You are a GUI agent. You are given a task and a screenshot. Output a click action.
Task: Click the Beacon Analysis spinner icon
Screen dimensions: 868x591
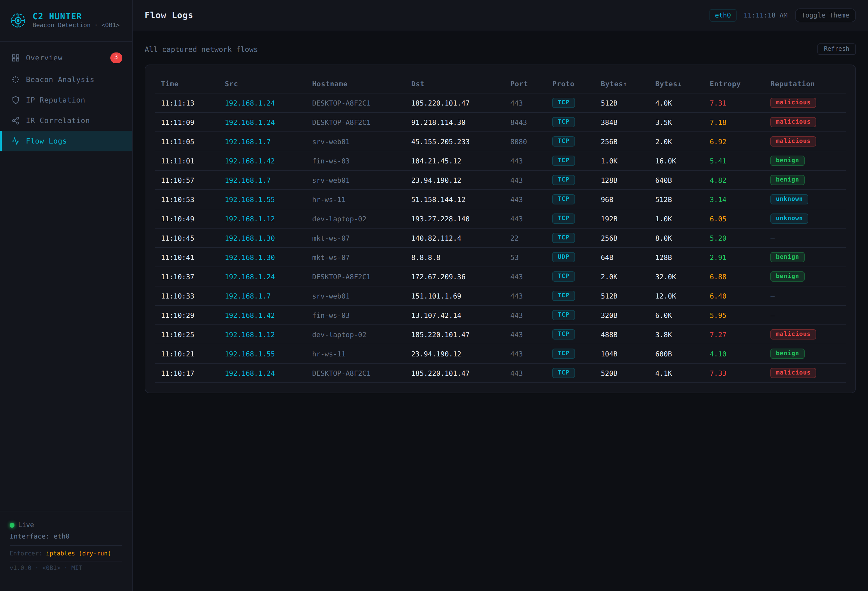[15, 80]
